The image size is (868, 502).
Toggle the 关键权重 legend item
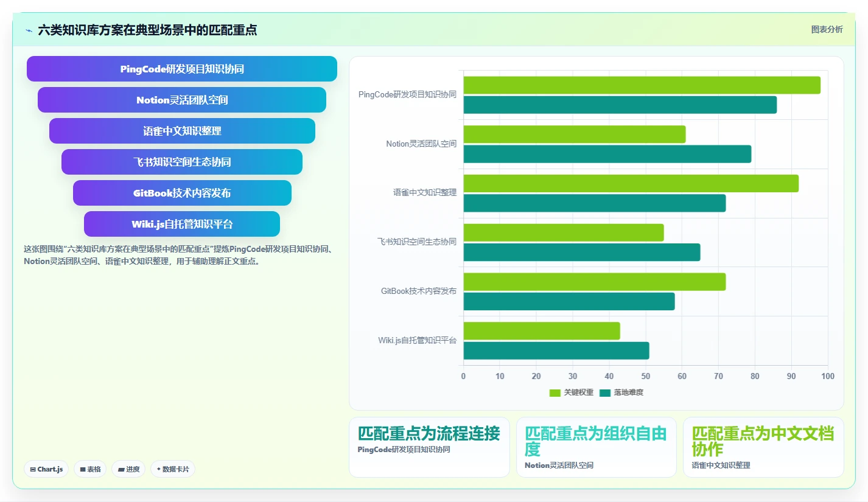[571, 392]
